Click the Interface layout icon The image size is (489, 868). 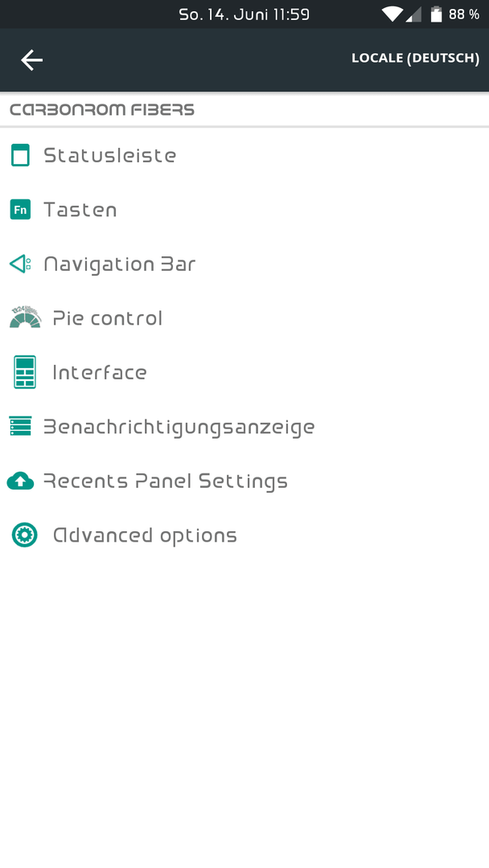point(25,372)
